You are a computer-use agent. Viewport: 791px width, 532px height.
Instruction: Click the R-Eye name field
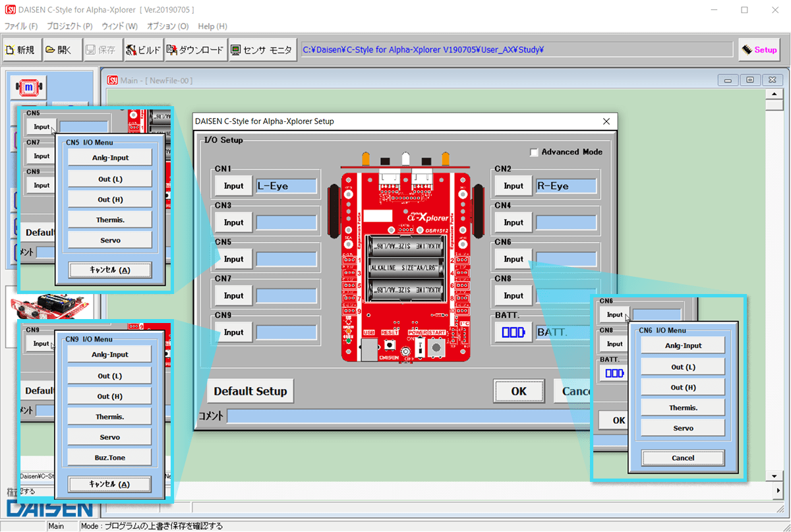[x=566, y=186]
